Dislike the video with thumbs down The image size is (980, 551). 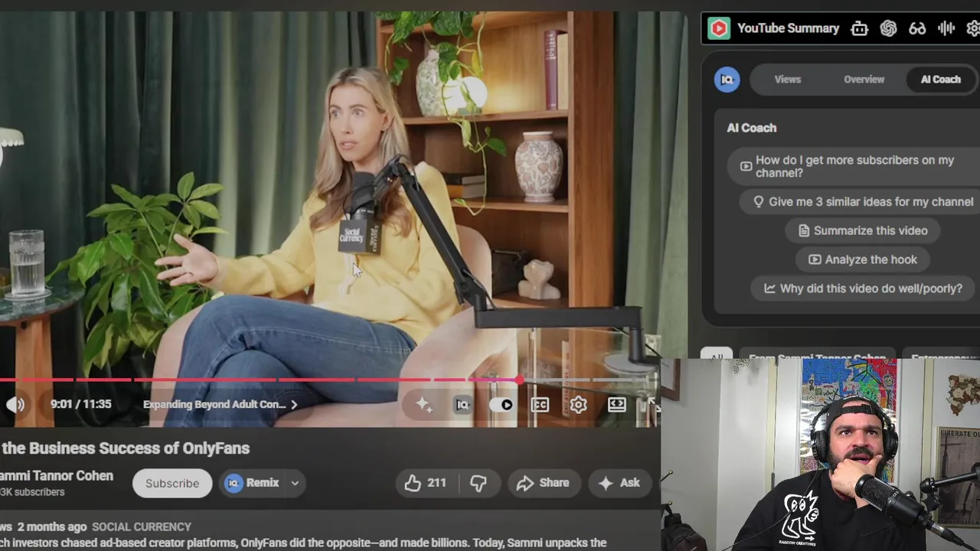479,483
